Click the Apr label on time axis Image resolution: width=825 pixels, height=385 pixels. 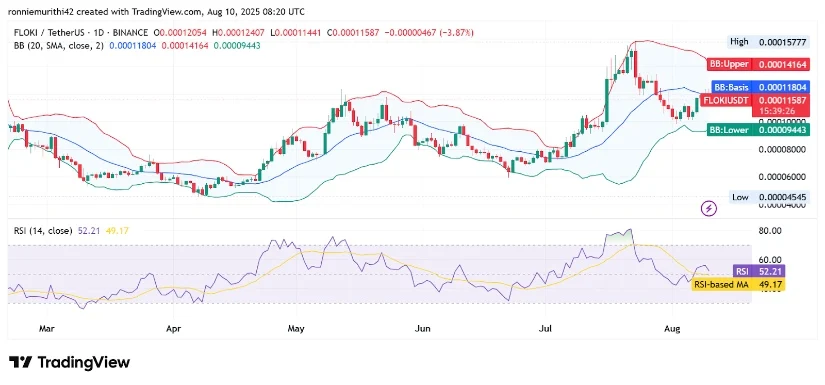pyautogui.click(x=173, y=329)
